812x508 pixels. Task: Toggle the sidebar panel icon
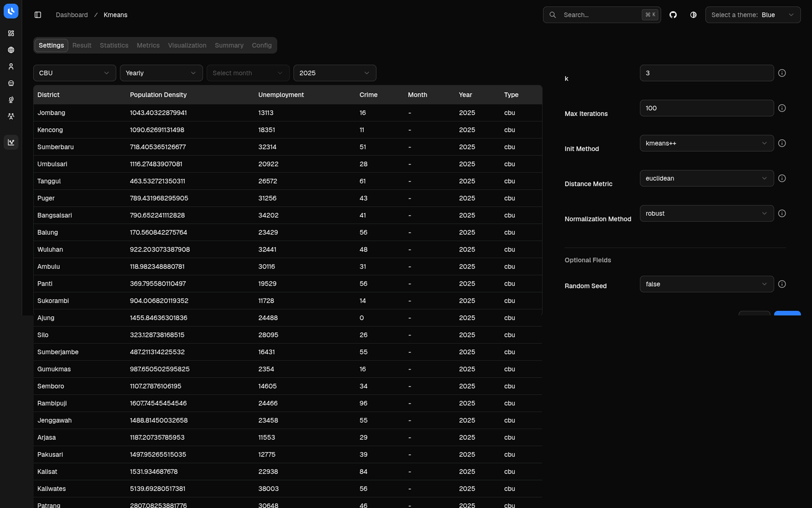[x=38, y=15]
